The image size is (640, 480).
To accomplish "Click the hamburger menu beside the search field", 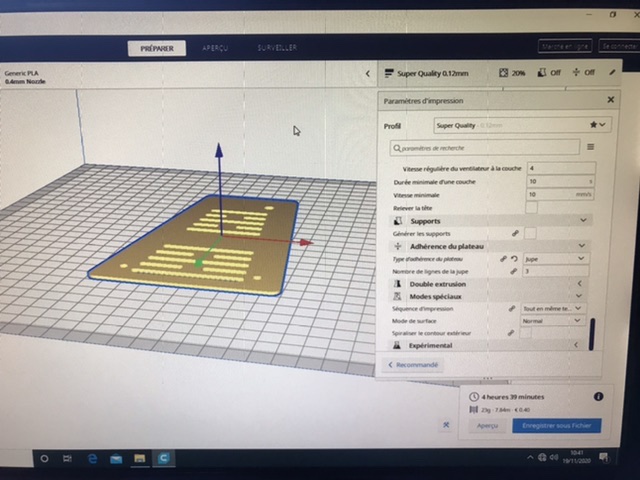I will [x=591, y=147].
